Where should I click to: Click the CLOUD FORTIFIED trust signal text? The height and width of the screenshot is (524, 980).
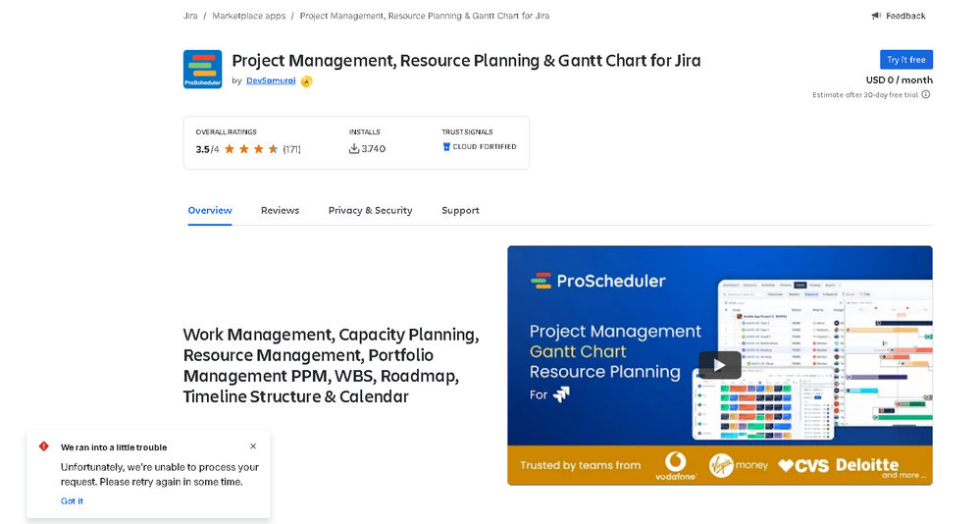[485, 146]
